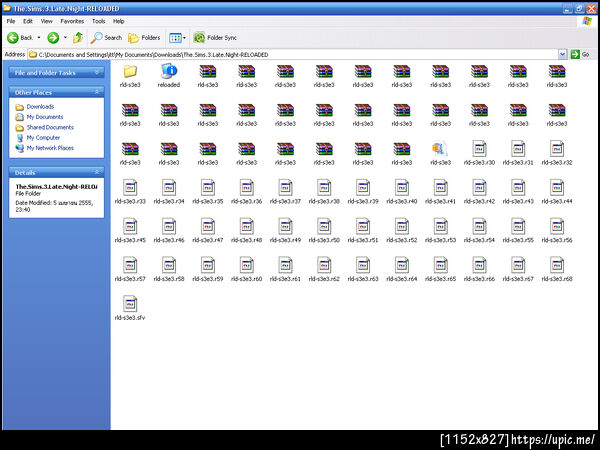Open the Forward history dropdown arrow
The image size is (600, 450).
pyautogui.click(x=65, y=38)
